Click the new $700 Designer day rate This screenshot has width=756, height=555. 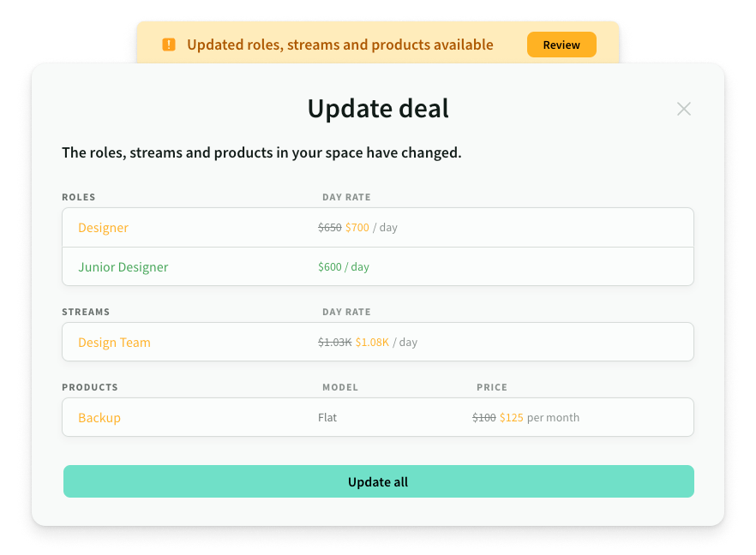coord(357,228)
